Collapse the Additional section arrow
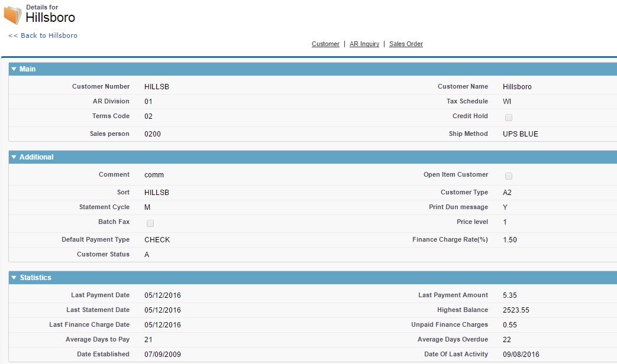 coord(14,157)
